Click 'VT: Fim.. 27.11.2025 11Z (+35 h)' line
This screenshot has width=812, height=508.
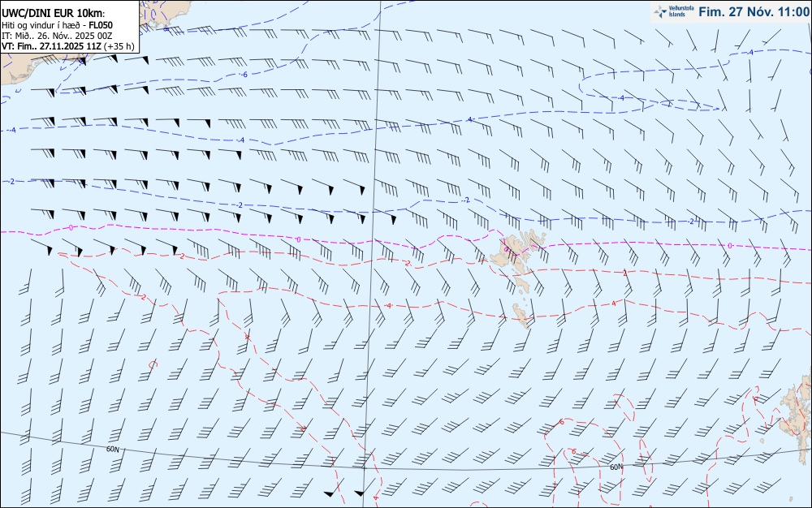pos(68,46)
